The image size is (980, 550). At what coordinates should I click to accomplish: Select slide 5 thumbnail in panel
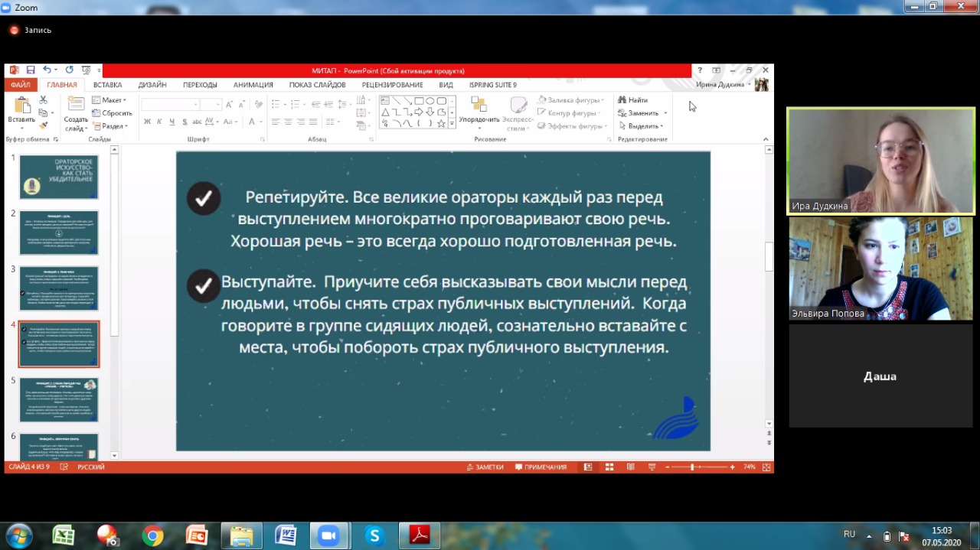(x=59, y=399)
